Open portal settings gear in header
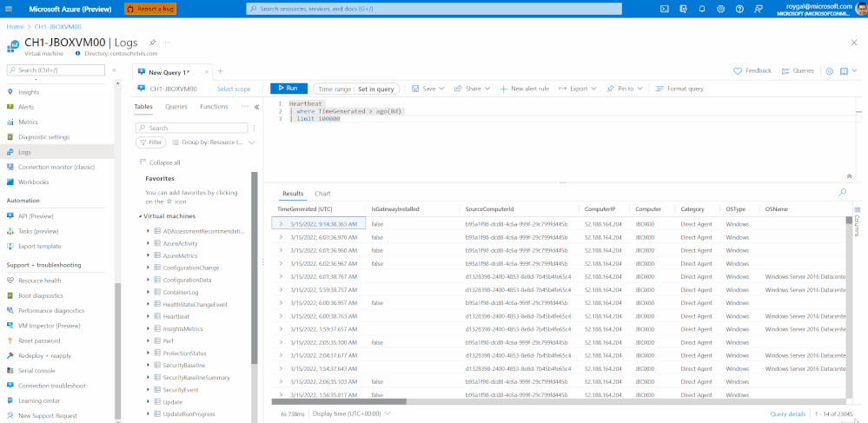Viewport: 868px width, 423px height. coord(721,9)
